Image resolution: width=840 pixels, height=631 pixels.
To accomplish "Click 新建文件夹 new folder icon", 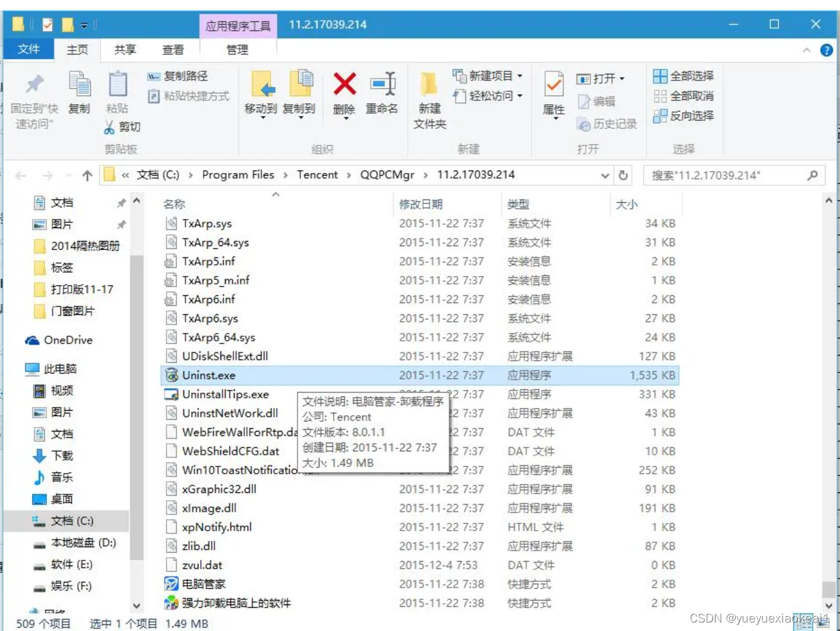I will tap(430, 85).
